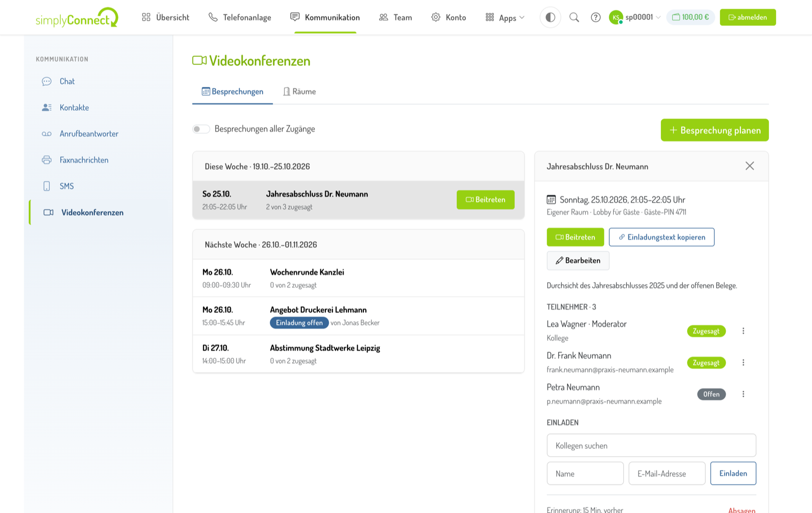
Task: Open options menu for Dr. Frank Neumann
Action: pyautogui.click(x=743, y=362)
